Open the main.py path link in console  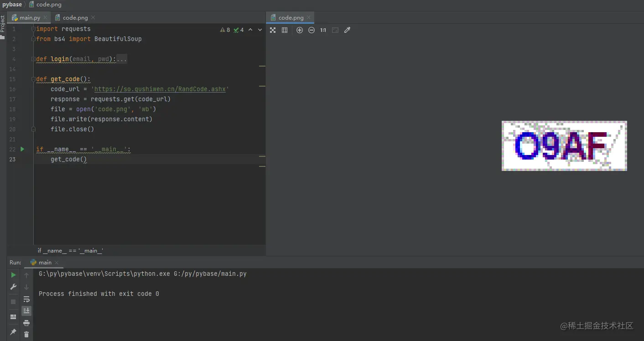coord(210,274)
